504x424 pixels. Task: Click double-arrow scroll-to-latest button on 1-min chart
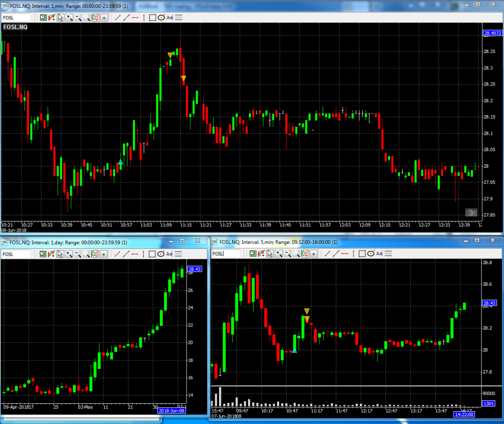(x=471, y=212)
